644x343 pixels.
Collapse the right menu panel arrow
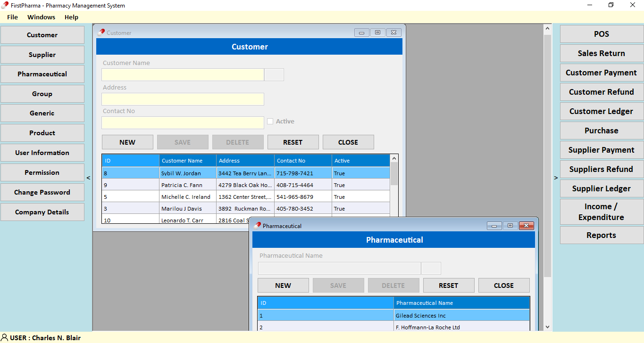556,178
